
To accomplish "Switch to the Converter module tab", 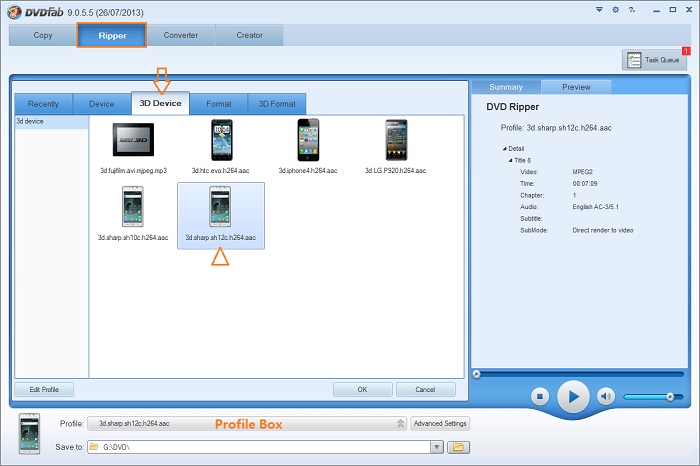I will (181, 35).
